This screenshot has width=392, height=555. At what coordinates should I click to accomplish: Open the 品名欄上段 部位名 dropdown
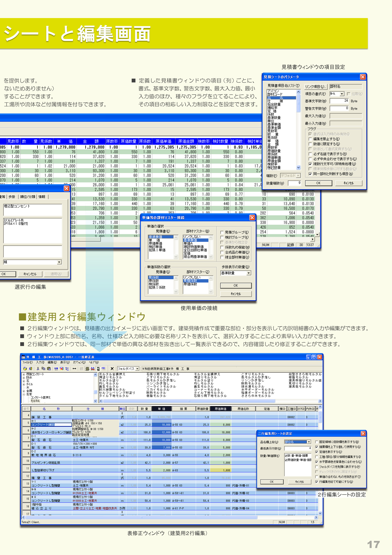click(309, 442)
